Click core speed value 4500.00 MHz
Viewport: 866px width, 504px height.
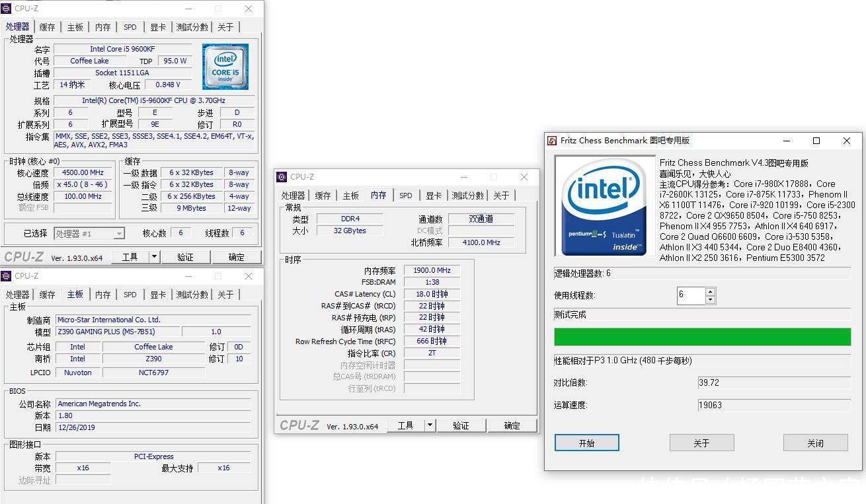[83, 172]
